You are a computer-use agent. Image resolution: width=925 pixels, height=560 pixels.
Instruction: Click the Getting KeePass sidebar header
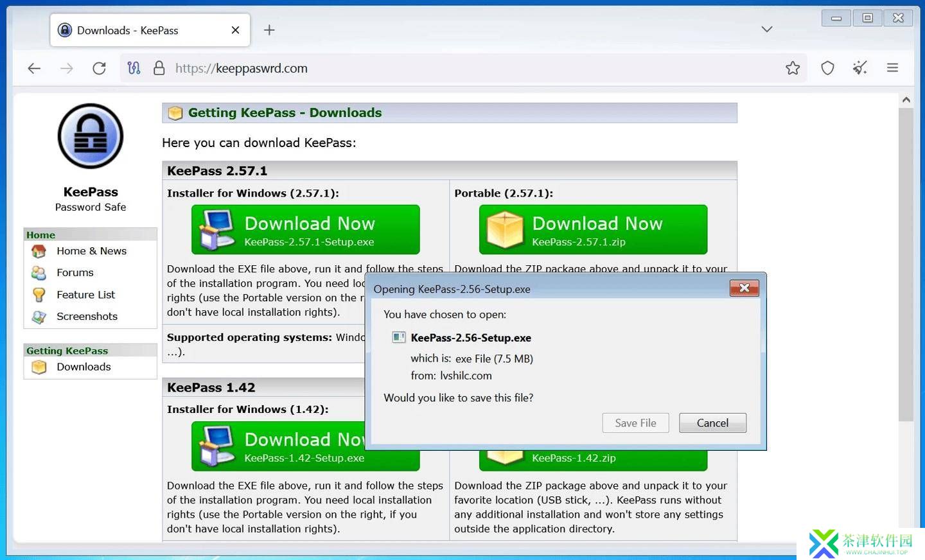point(91,351)
